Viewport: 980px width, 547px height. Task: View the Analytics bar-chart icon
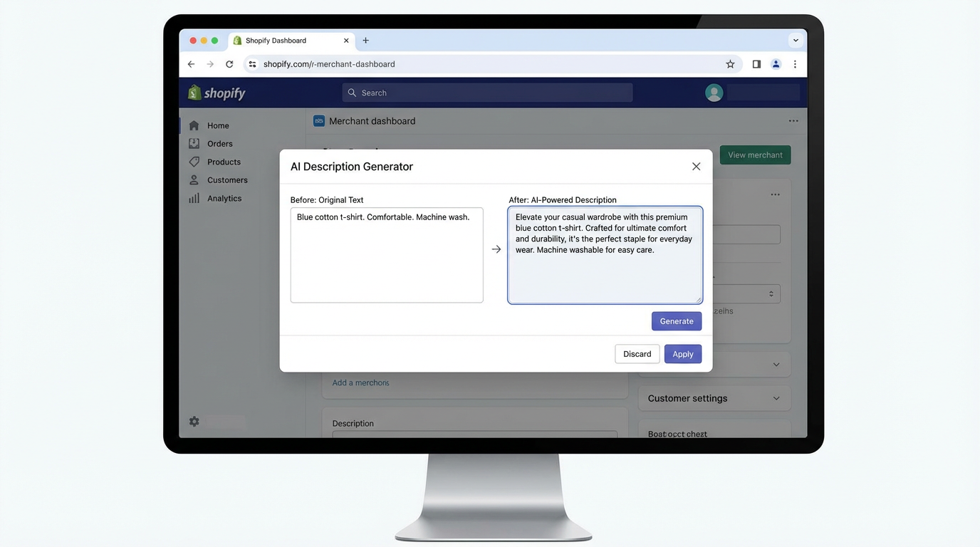(194, 198)
